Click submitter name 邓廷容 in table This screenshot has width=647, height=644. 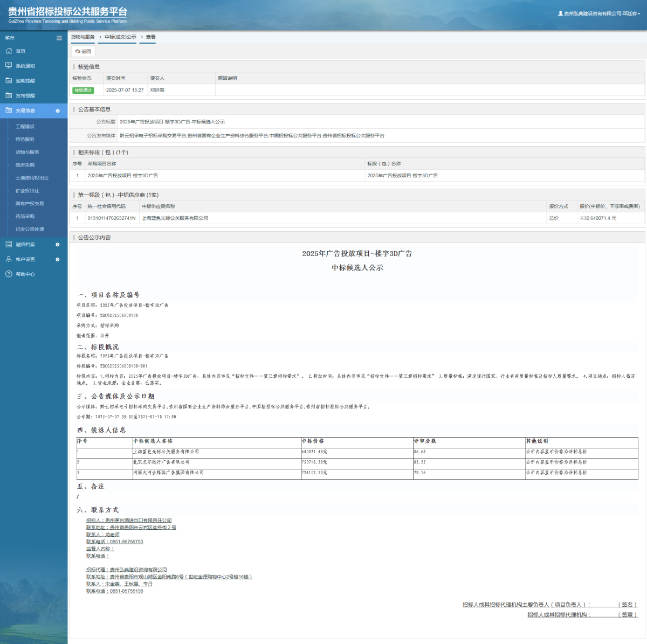(157, 90)
